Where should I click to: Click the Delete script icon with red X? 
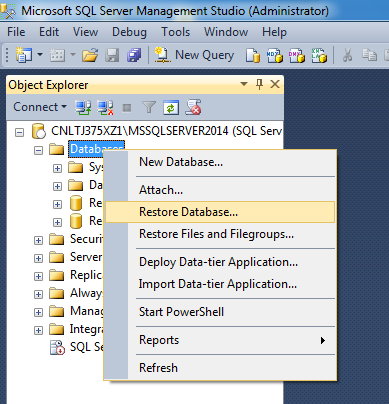tap(193, 107)
